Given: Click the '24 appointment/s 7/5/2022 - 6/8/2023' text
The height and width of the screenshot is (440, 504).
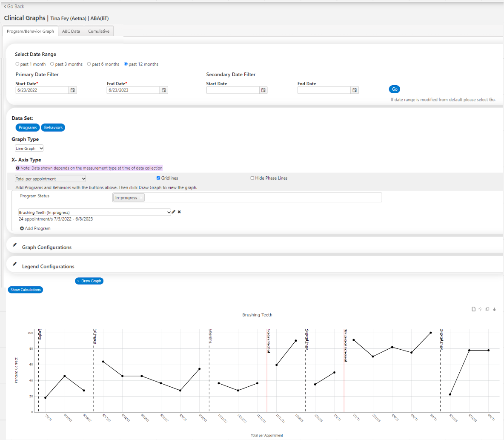Looking at the screenshot, I should tap(56, 219).
